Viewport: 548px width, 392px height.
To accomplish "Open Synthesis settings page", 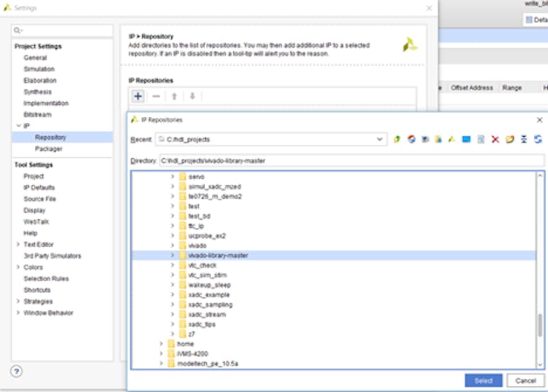I will pyautogui.click(x=37, y=92).
